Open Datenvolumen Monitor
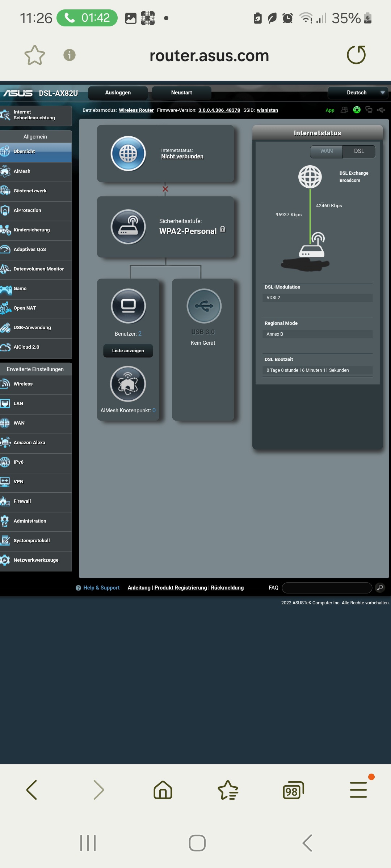 (x=36, y=269)
